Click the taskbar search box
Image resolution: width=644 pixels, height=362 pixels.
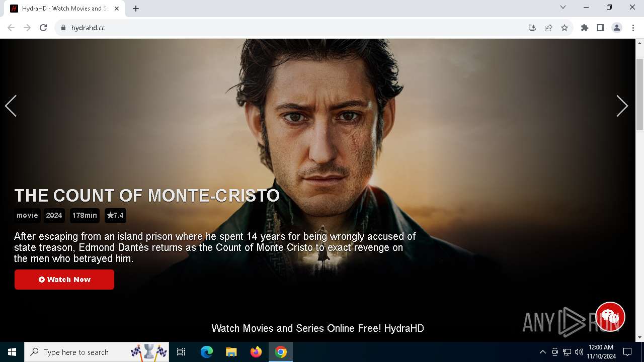pos(97,352)
